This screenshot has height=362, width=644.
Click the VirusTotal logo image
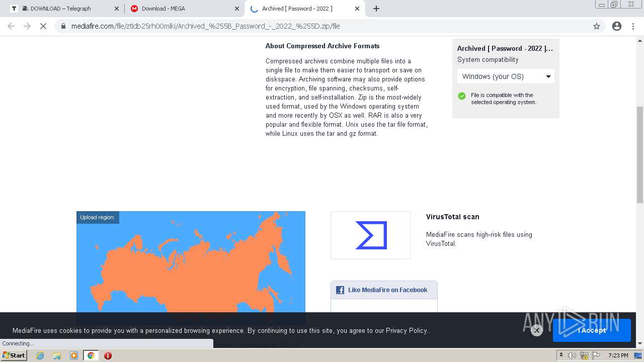coord(371,235)
